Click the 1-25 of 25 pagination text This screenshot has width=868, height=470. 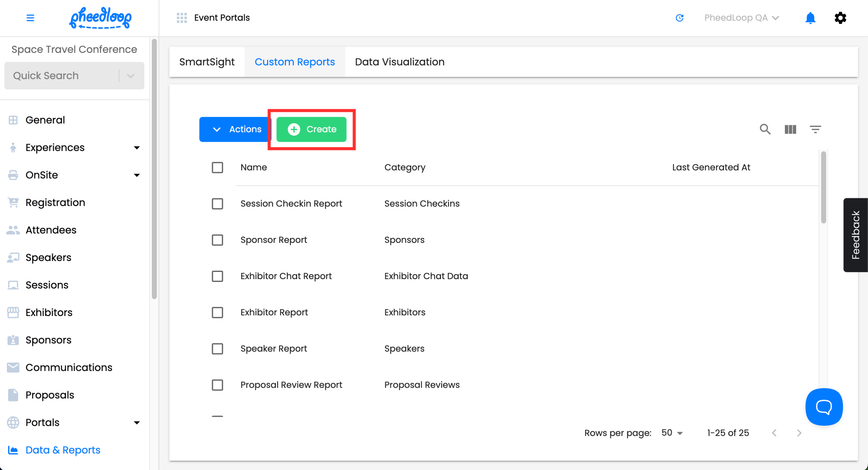pyautogui.click(x=728, y=433)
